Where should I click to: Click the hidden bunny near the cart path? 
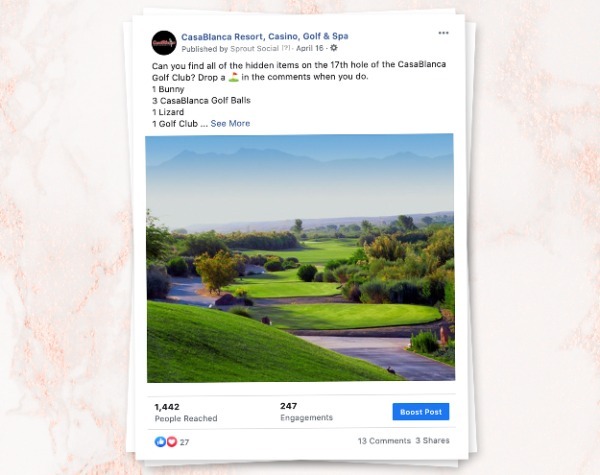(x=391, y=370)
